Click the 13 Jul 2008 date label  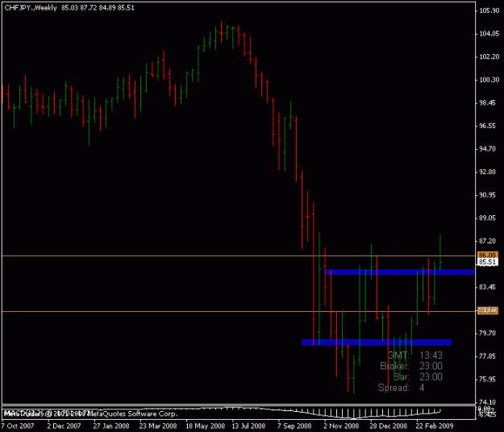(x=248, y=426)
